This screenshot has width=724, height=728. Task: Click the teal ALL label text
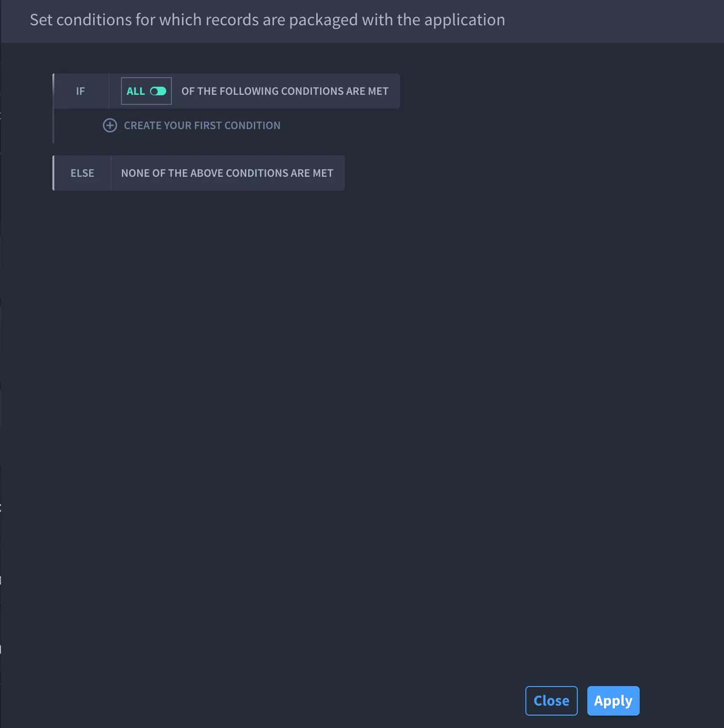point(136,91)
